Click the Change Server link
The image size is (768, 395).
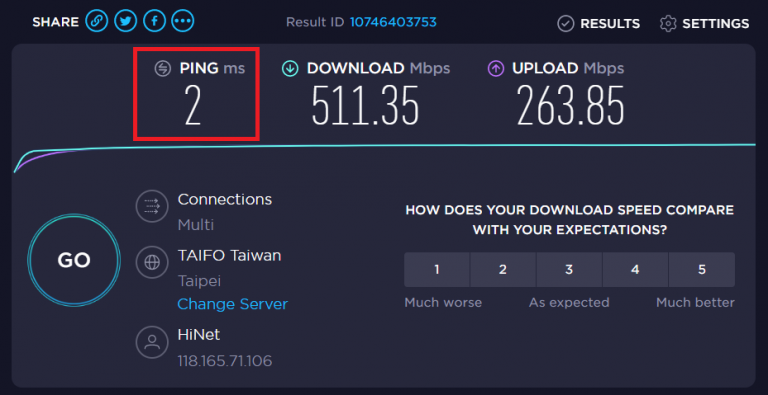[233, 304]
